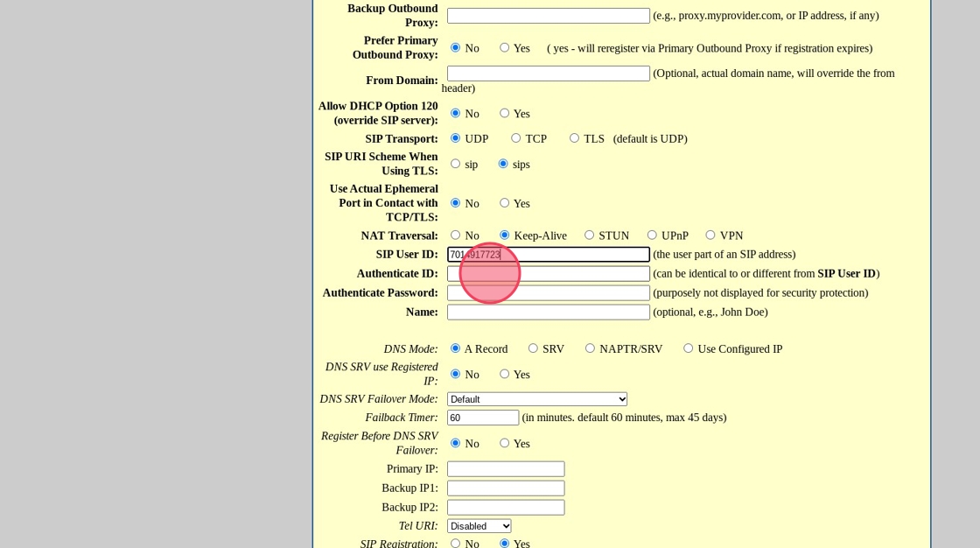Click the From Domain text field
The height and width of the screenshot is (548, 980).
tap(548, 74)
